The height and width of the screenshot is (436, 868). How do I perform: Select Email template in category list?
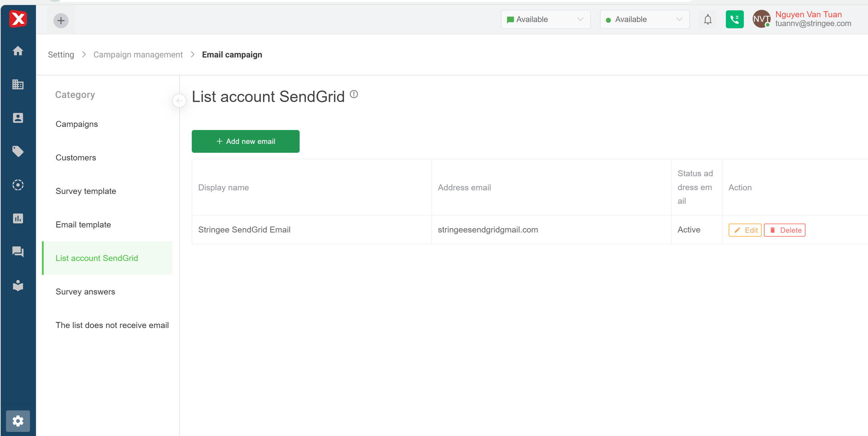83,225
